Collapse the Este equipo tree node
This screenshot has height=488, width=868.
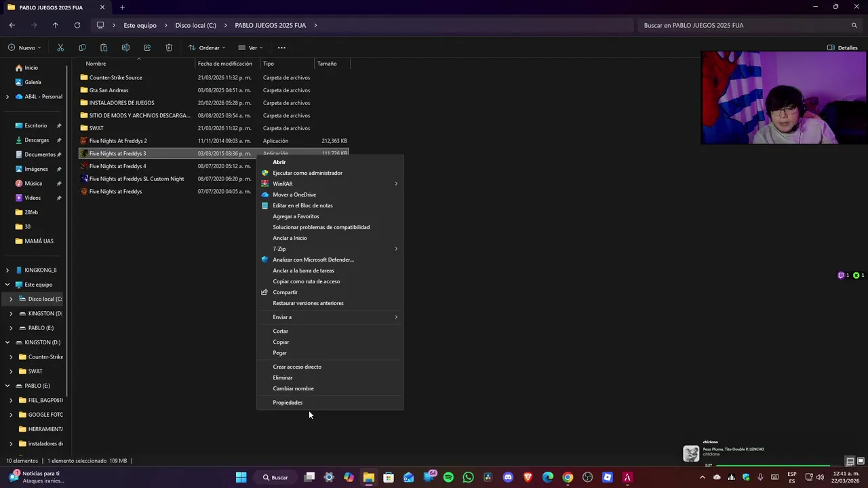click(x=7, y=285)
